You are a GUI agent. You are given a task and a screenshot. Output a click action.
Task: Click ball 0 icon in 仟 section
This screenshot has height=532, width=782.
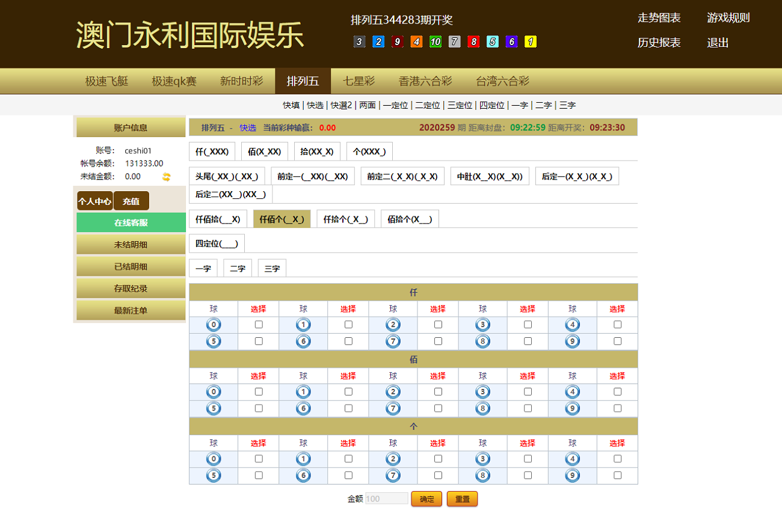[x=214, y=325]
